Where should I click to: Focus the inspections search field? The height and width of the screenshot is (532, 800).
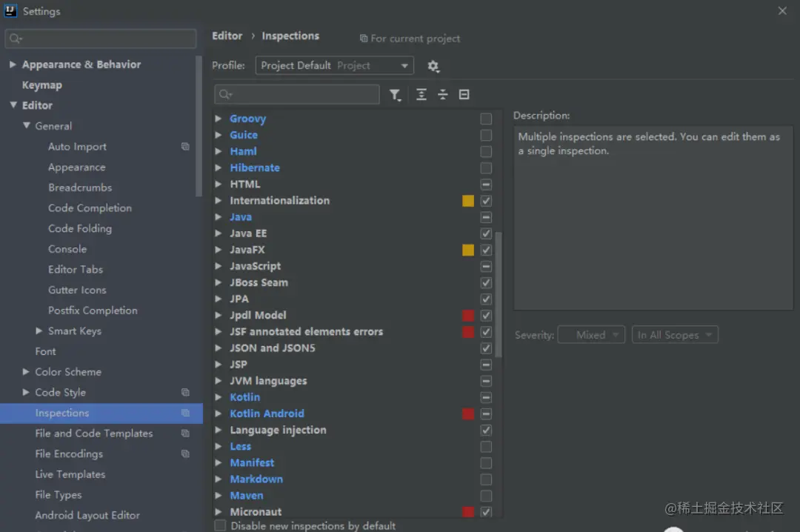point(297,94)
